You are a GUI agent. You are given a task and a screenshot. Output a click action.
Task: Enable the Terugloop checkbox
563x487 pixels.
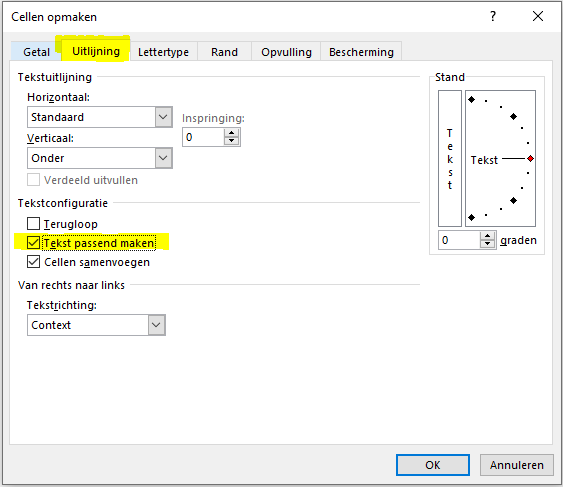[x=33, y=223]
